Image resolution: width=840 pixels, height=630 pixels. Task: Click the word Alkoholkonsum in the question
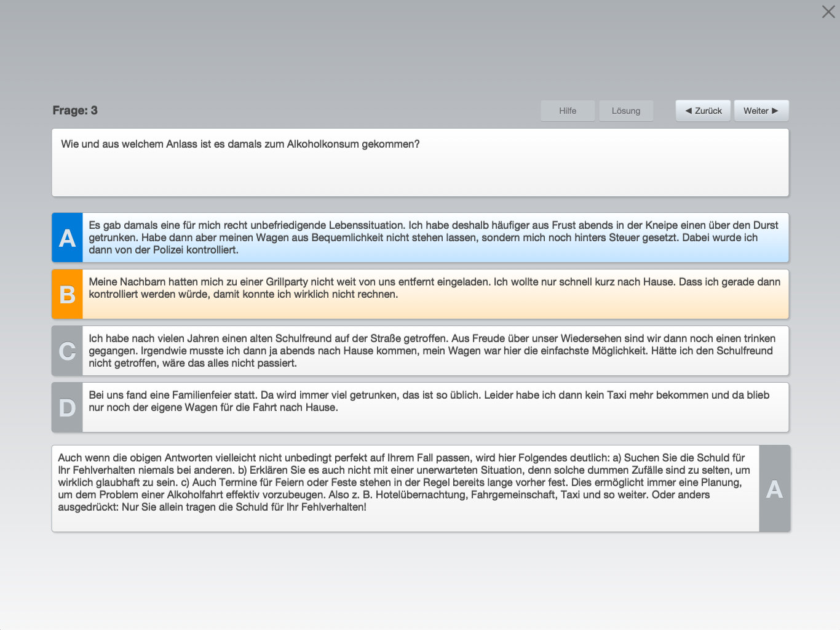pyautogui.click(x=323, y=144)
